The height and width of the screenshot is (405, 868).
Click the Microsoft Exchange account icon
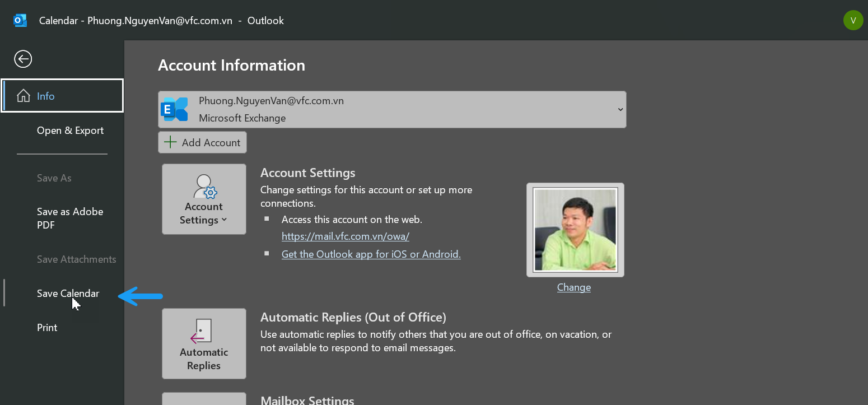click(175, 109)
